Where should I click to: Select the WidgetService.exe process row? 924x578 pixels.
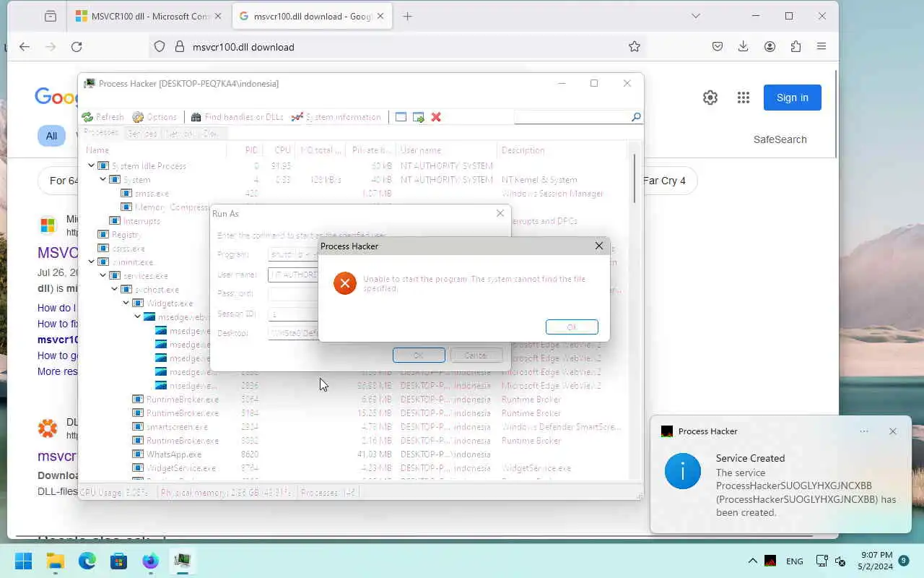[354, 468]
